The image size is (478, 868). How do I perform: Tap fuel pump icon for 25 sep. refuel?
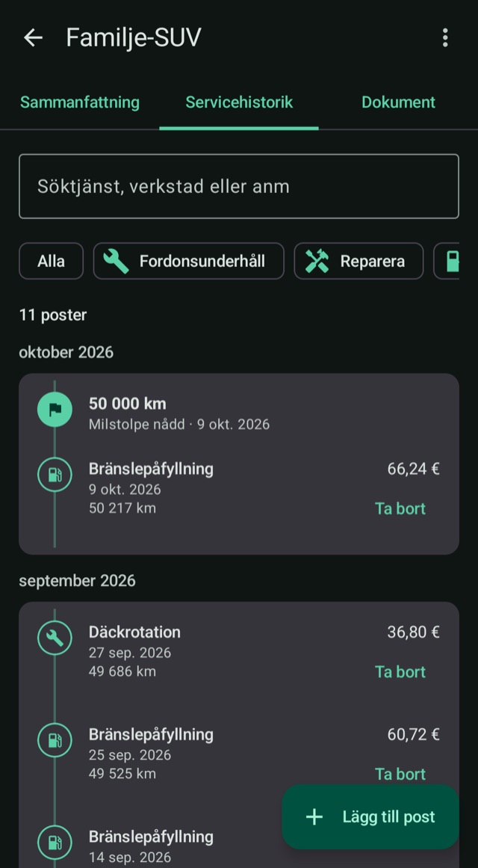[x=55, y=740]
